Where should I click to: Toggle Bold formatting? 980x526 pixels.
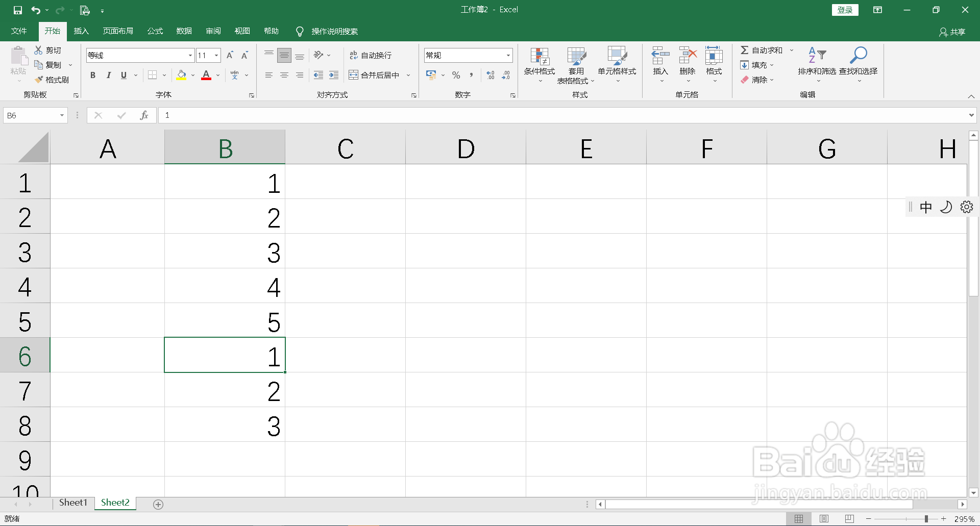(x=93, y=75)
